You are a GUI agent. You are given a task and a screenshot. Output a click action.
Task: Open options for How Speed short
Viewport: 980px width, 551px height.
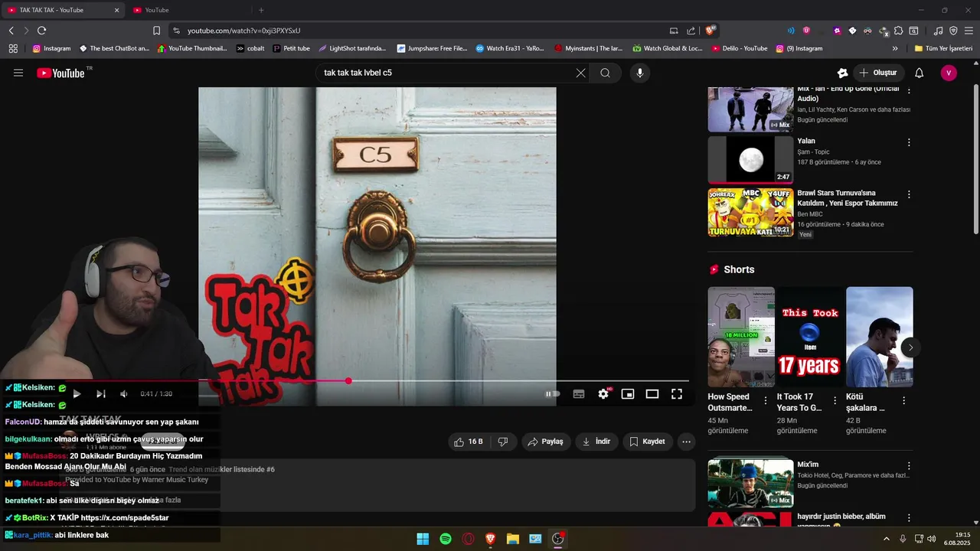coord(766,400)
